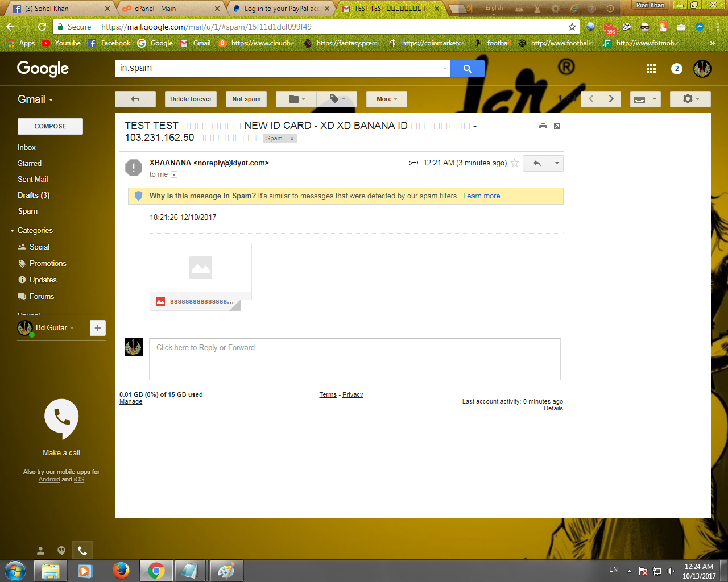Open the Android app link

(x=49, y=479)
